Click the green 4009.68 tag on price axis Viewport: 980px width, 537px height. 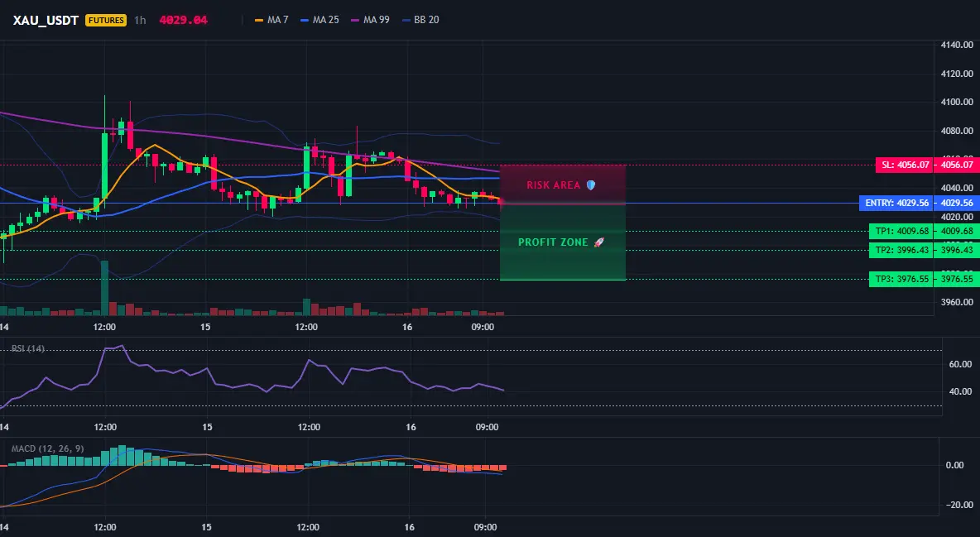[956, 232]
